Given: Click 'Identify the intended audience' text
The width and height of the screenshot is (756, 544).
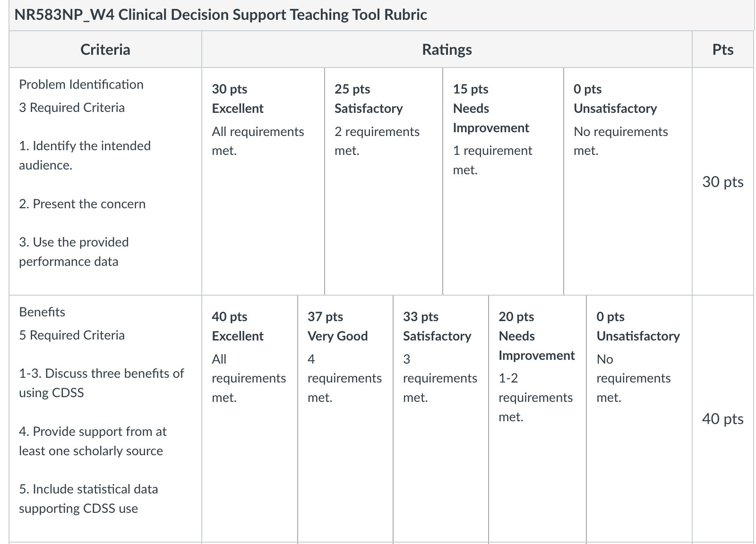Looking at the screenshot, I should 85,155.
